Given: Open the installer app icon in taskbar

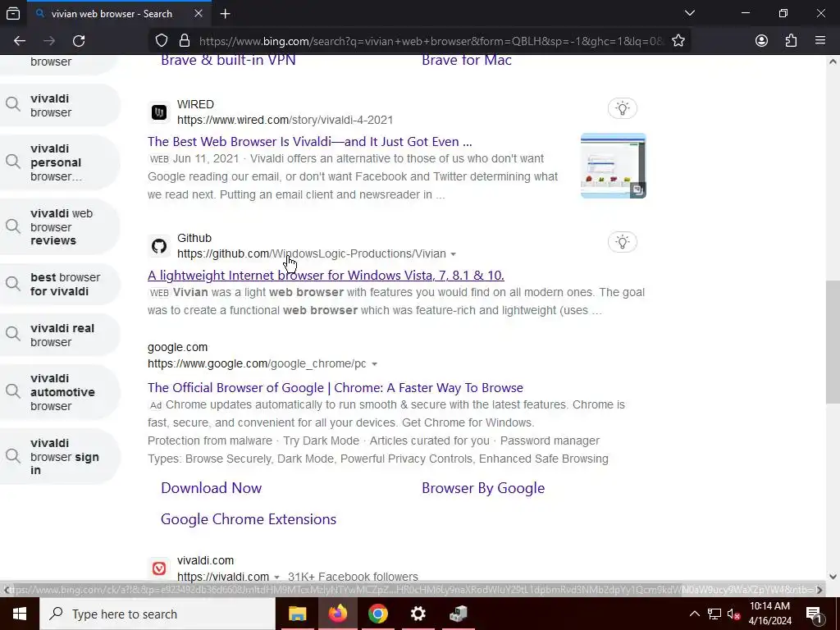Looking at the screenshot, I should click(458, 614).
